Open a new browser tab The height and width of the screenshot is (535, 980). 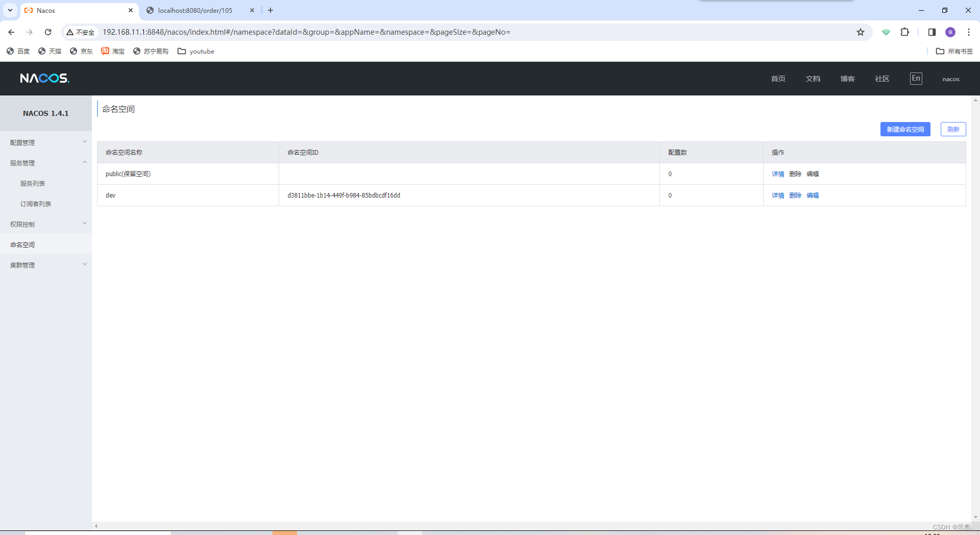click(271, 10)
